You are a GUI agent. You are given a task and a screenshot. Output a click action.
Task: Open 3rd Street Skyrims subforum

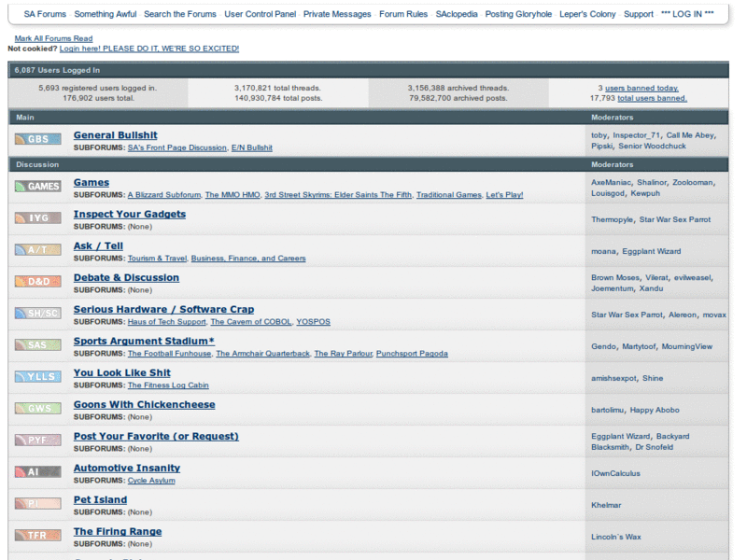[x=338, y=195]
